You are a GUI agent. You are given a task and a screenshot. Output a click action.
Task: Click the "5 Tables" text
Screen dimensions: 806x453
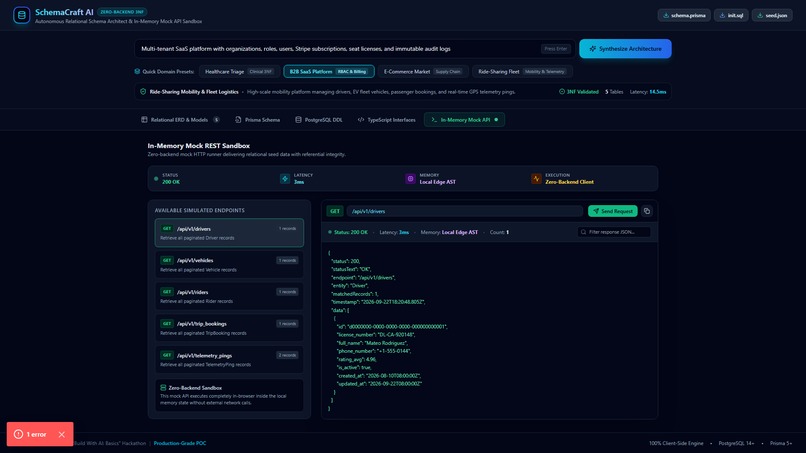coord(614,92)
